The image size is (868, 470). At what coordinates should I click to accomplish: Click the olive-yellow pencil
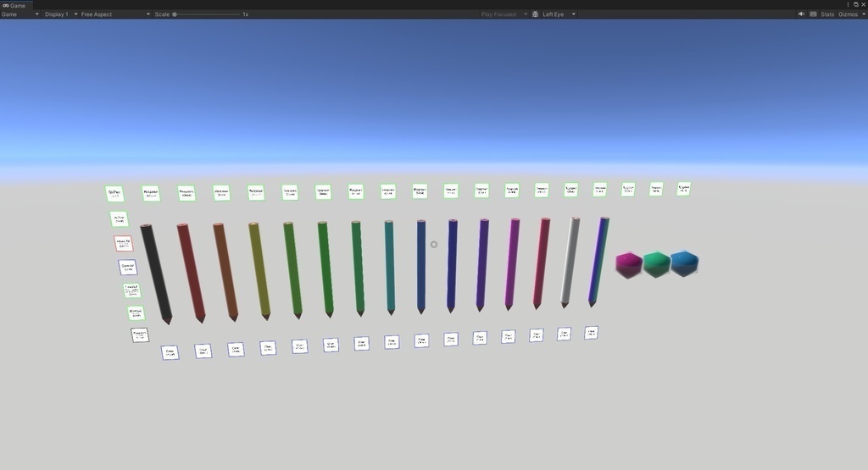(259, 271)
